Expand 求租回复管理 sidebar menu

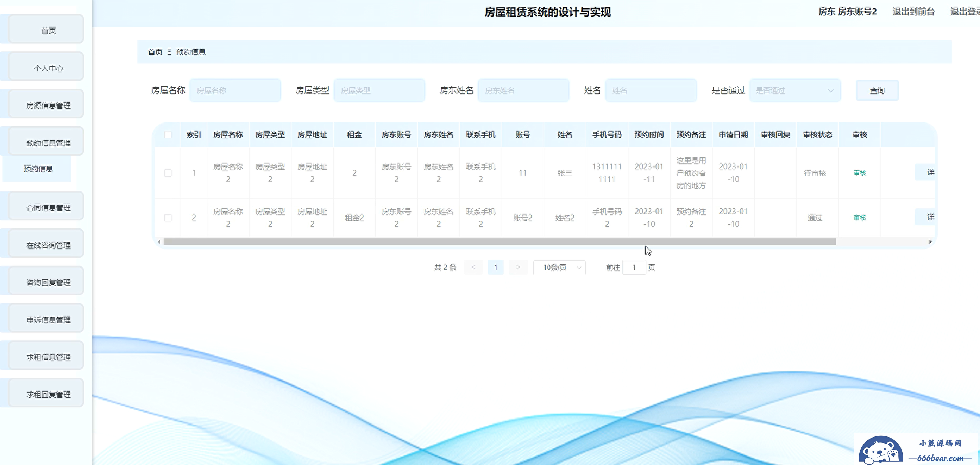coord(46,393)
